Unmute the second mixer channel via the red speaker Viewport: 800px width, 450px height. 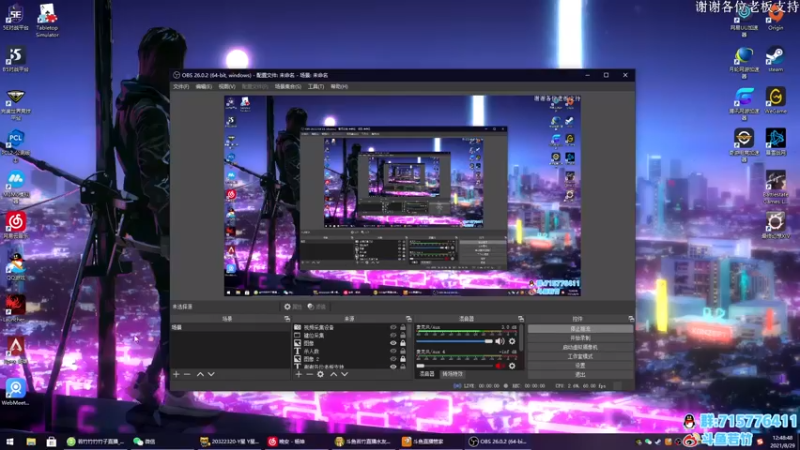(499, 366)
